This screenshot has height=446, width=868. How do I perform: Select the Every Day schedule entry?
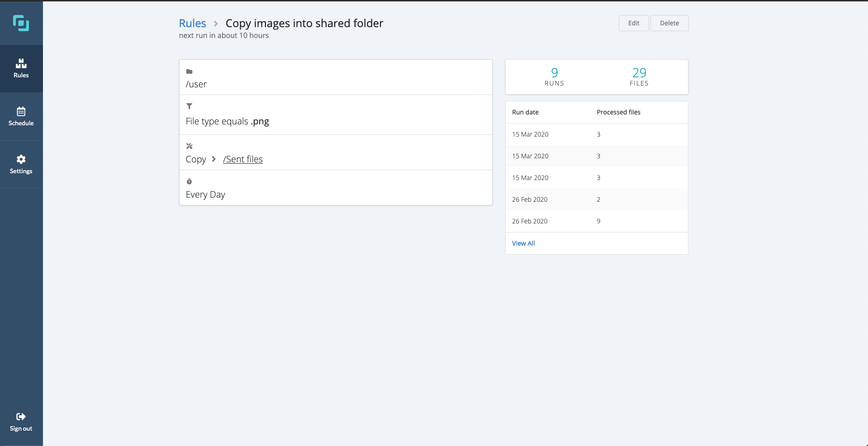coord(205,194)
